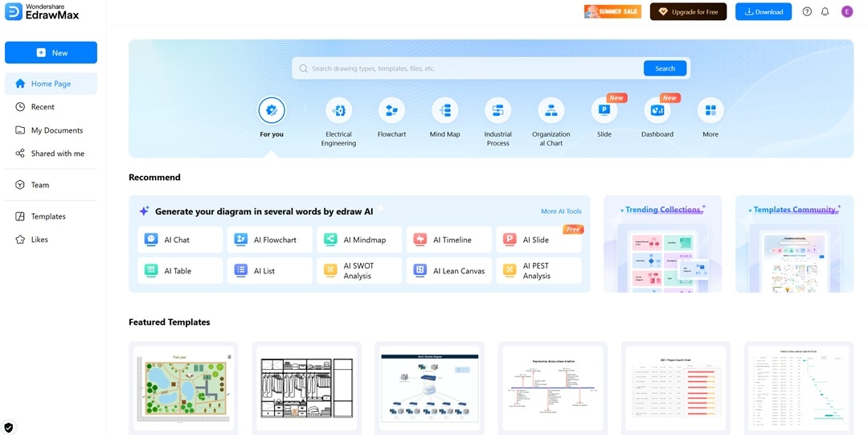868x435 pixels.
Task: Launch the AI Table tool
Action: tap(180, 271)
